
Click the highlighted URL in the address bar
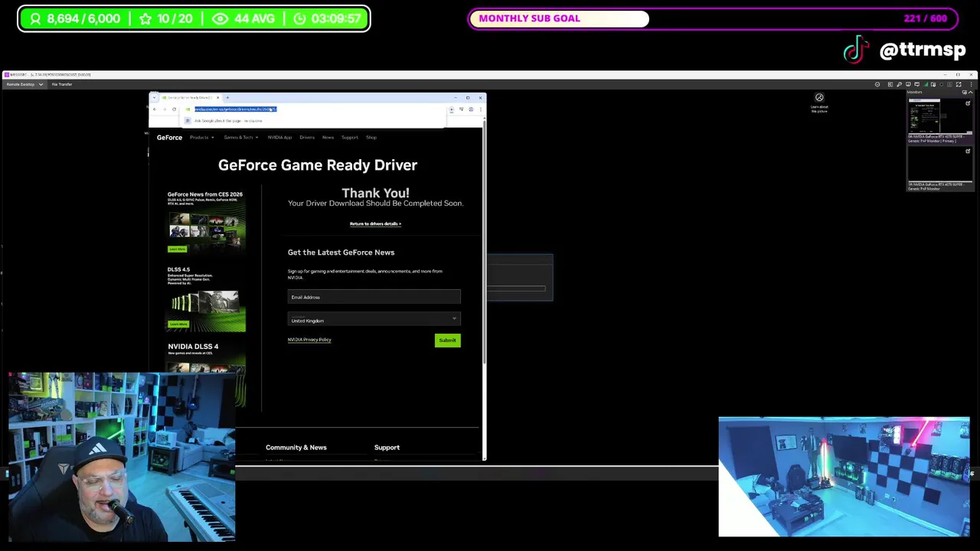(235, 109)
